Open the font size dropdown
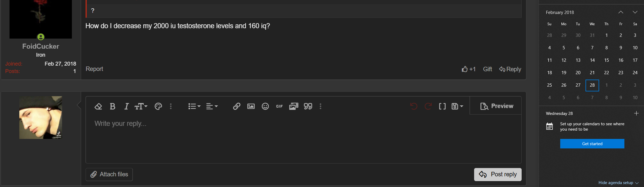This screenshot has height=187, width=644. (141, 106)
